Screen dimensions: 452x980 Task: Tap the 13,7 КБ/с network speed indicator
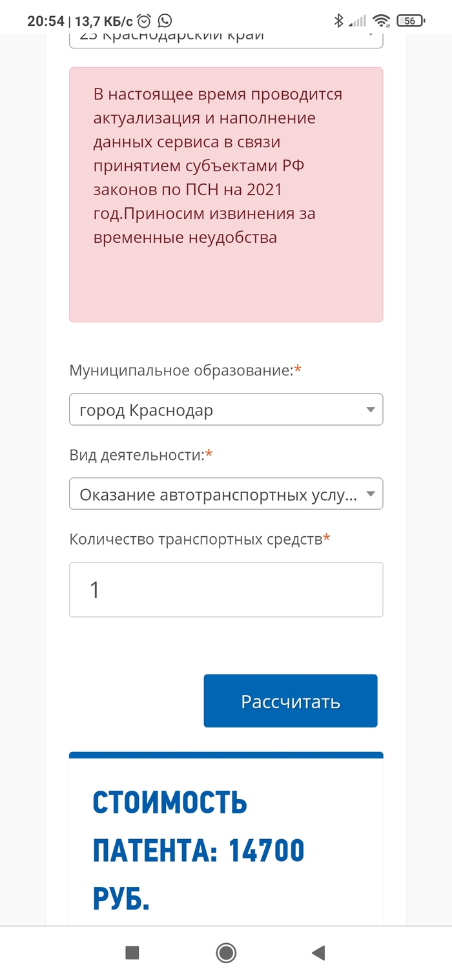tap(104, 21)
